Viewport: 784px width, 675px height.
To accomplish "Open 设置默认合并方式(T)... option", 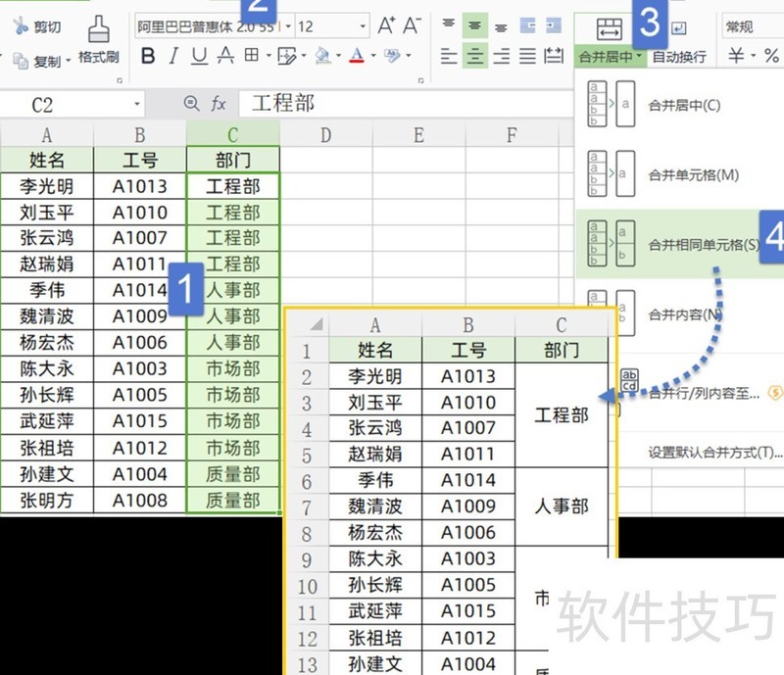I will (x=715, y=453).
